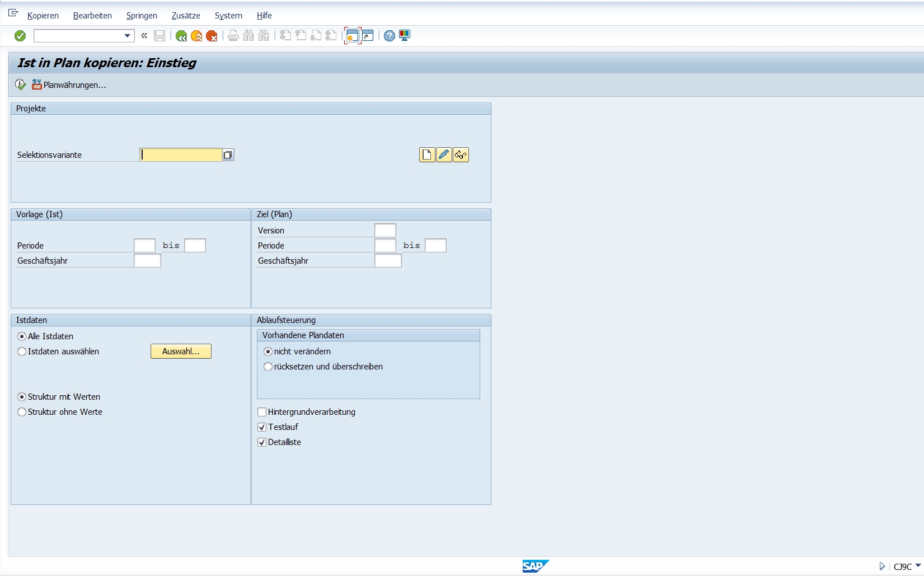Viewport: 924px width, 576px height.
Task: Click the Selektionsvariante input field
Action: click(x=181, y=154)
